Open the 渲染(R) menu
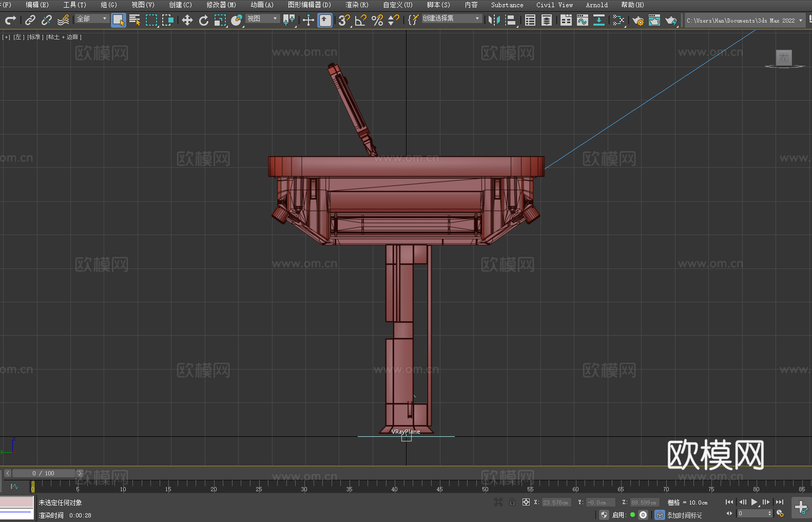 [x=357, y=5]
